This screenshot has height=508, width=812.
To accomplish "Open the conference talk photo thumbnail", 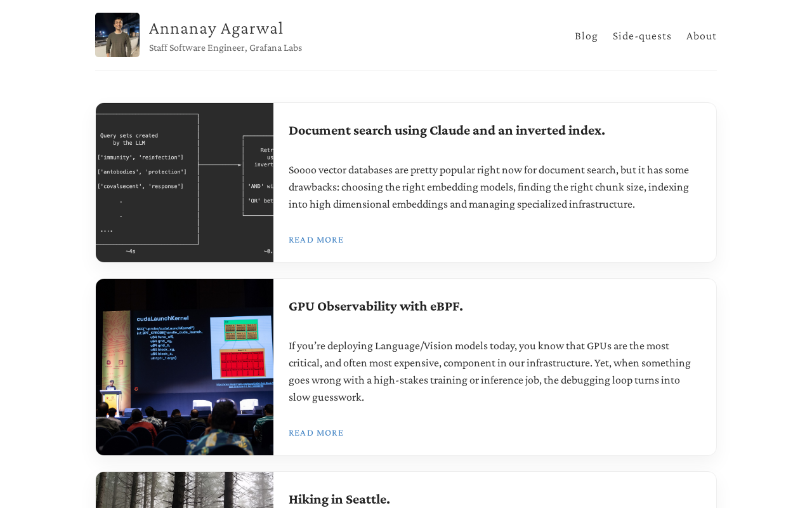I will (185, 367).
